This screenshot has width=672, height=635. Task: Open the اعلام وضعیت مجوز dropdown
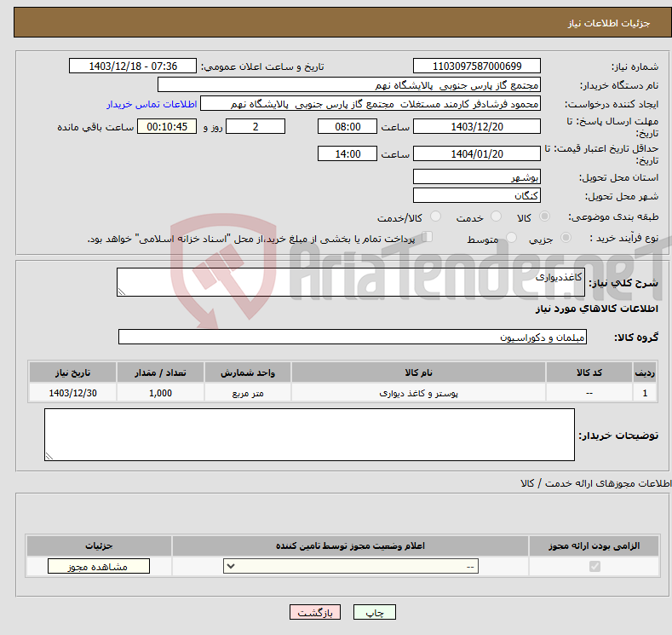click(351, 567)
